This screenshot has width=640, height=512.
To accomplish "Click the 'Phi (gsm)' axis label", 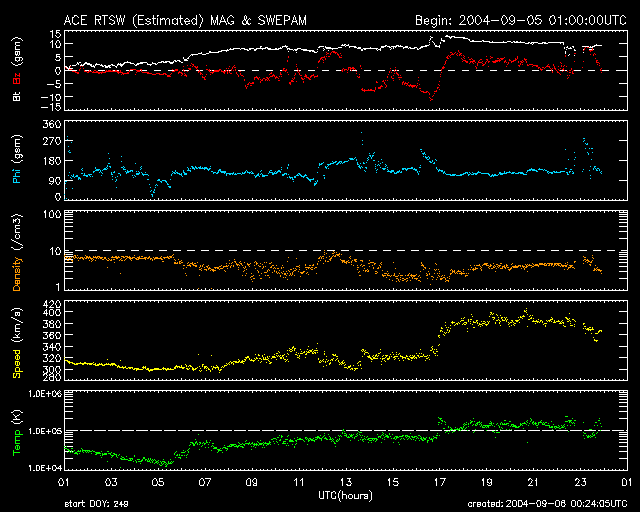I will 17,159.
